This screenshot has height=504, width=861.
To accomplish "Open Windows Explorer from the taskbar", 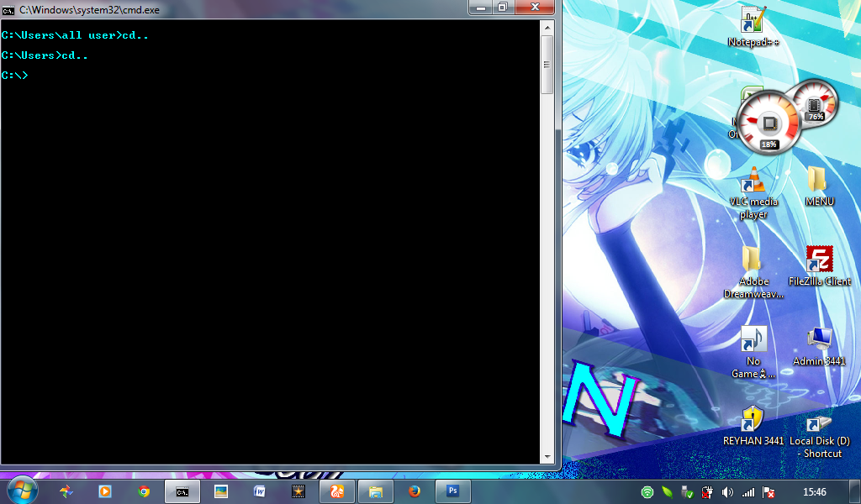I will click(x=376, y=492).
